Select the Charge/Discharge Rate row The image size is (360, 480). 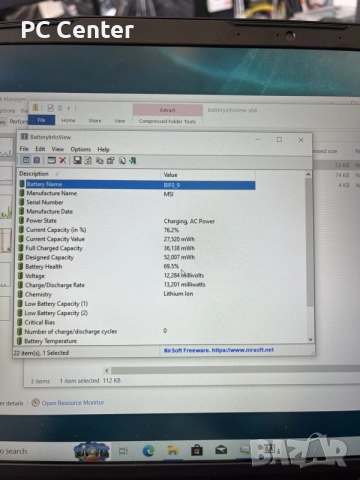tap(137, 285)
